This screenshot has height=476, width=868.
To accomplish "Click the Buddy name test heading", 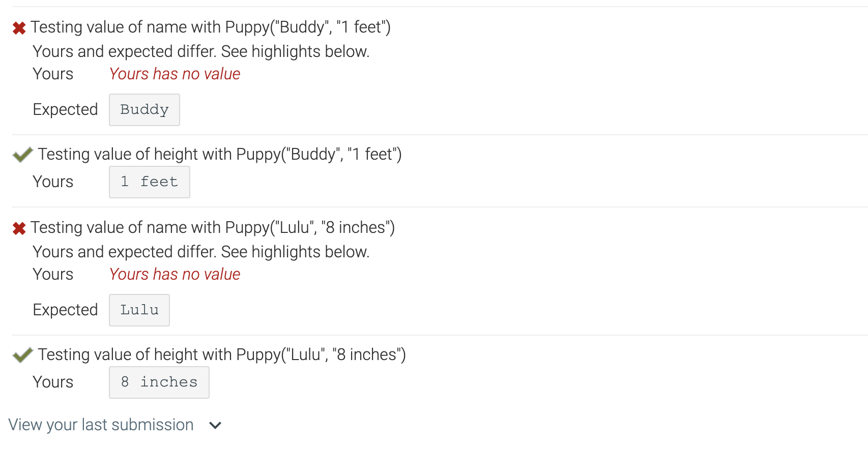I will pyautogui.click(x=211, y=27).
